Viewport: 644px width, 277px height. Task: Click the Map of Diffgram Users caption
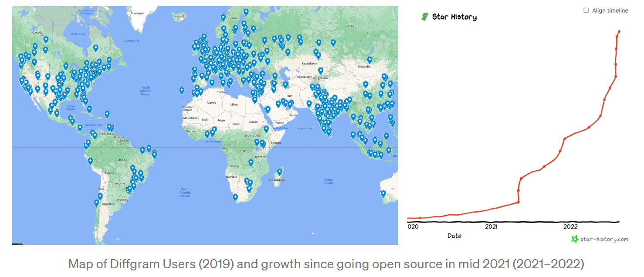coord(326,264)
